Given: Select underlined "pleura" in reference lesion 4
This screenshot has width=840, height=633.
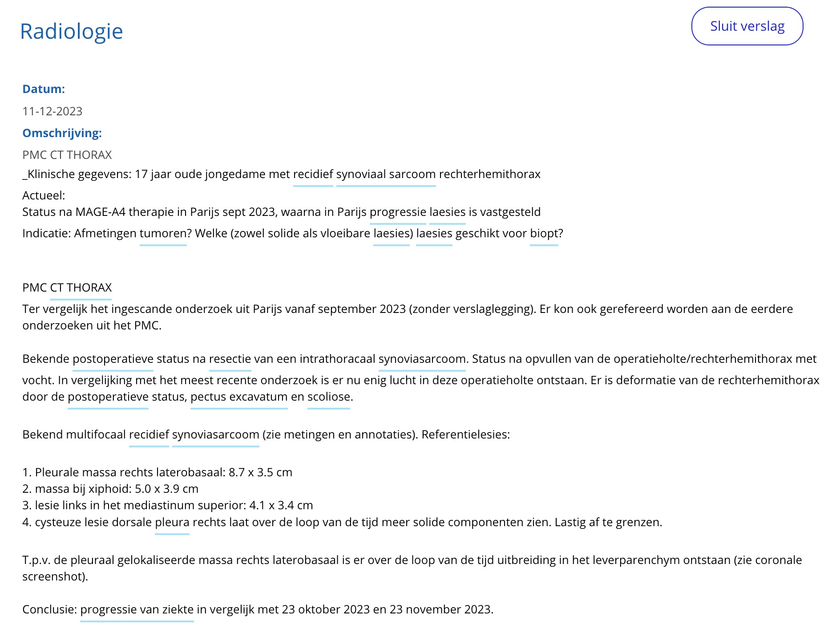Looking at the screenshot, I should (x=172, y=522).
